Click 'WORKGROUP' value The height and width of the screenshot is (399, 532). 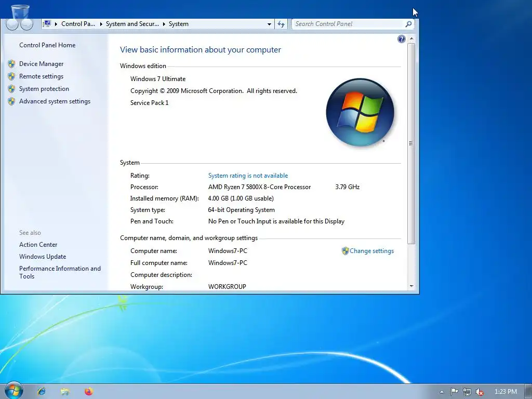227,287
